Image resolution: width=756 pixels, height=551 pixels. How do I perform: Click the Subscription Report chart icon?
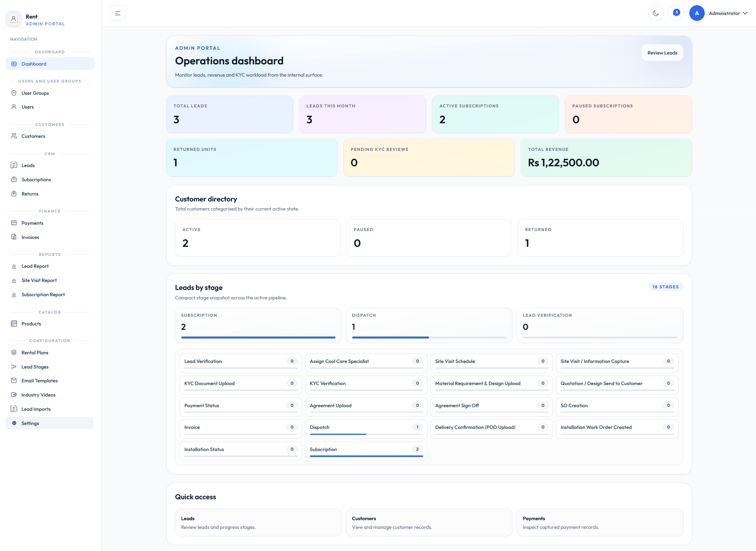click(x=14, y=295)
